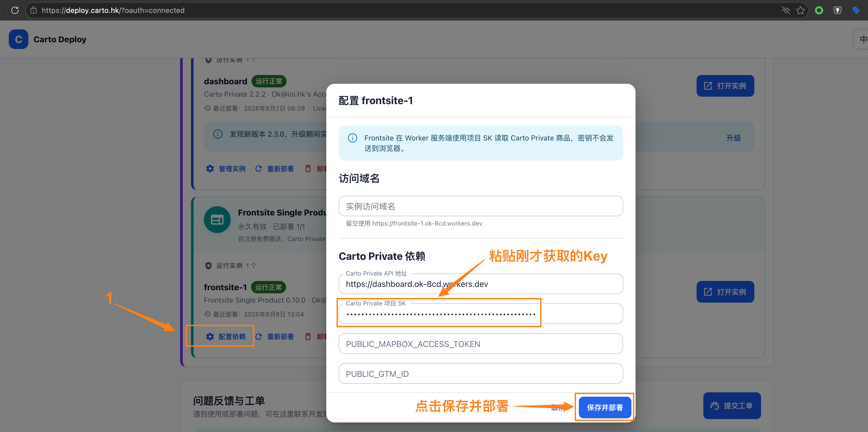Click the frontsite-1 运行正常 status badge

(269, 287)
